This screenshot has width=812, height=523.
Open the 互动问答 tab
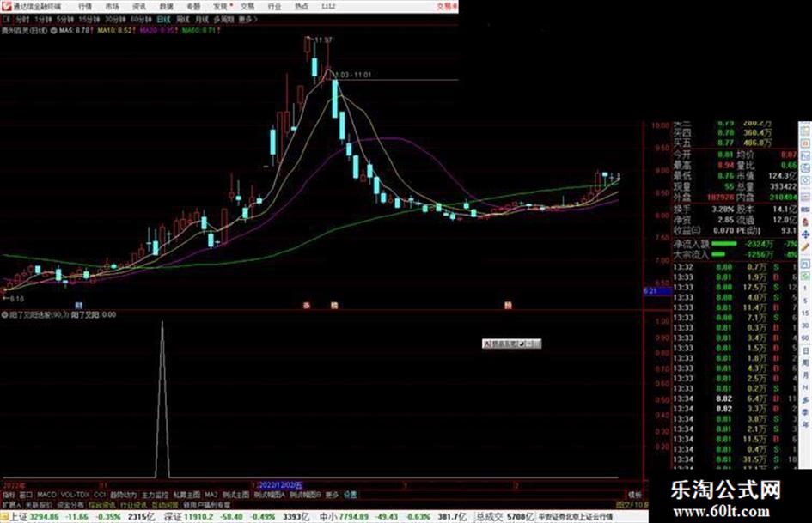click(x=165, y=504)
